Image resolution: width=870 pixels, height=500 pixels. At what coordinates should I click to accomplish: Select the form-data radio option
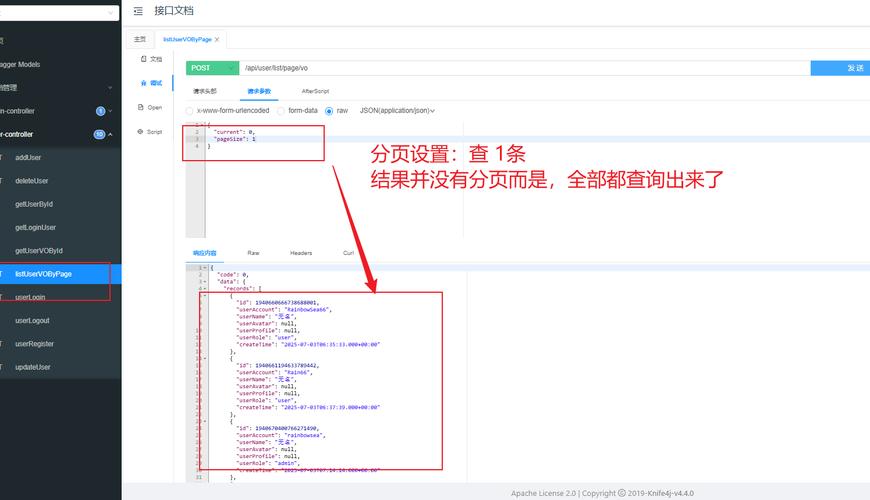tap(281, 111)
